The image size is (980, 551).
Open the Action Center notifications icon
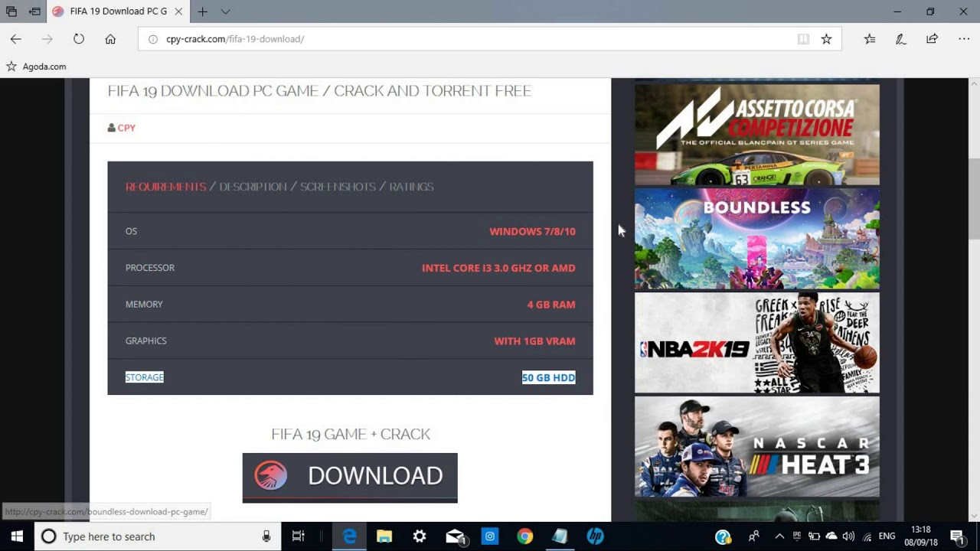tap(957, 536)
